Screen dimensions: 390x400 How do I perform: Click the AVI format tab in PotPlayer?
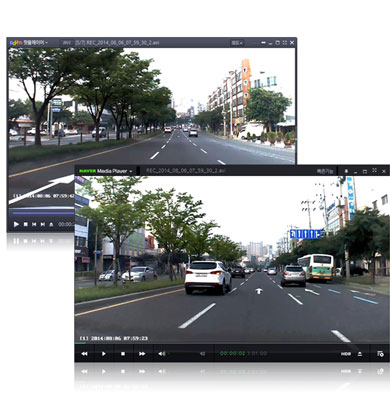pyautogui.click(x=67, y=43)
